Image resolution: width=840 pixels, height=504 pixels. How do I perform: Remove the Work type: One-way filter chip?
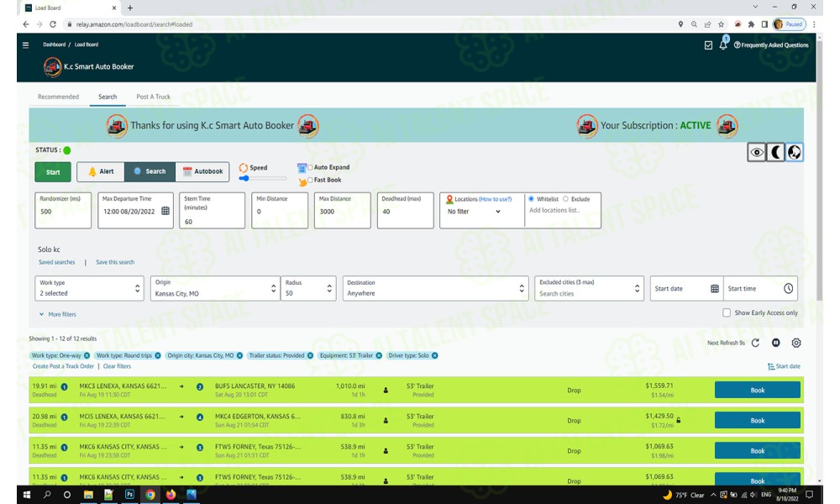click(87, 355)
